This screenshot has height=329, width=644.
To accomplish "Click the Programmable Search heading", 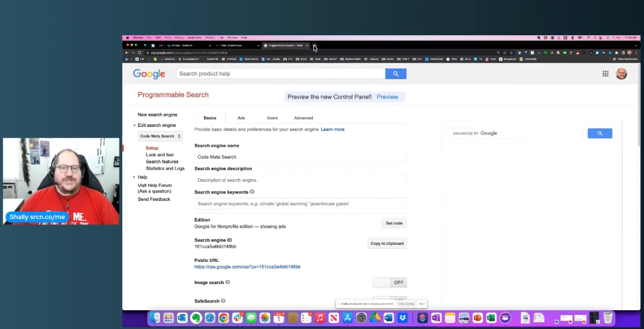I will coord(173,95).
